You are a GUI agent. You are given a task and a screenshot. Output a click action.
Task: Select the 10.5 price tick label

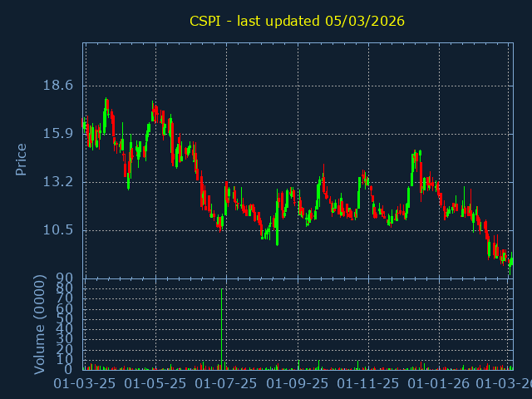tap(57, 230)
